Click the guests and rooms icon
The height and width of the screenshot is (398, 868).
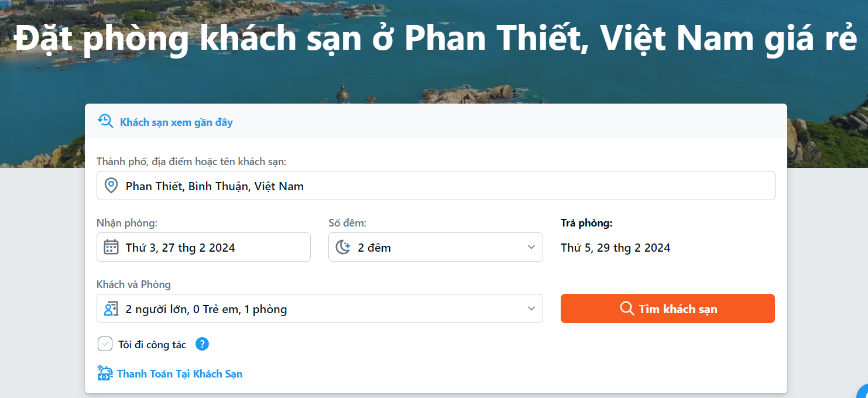tap(111, 309)
